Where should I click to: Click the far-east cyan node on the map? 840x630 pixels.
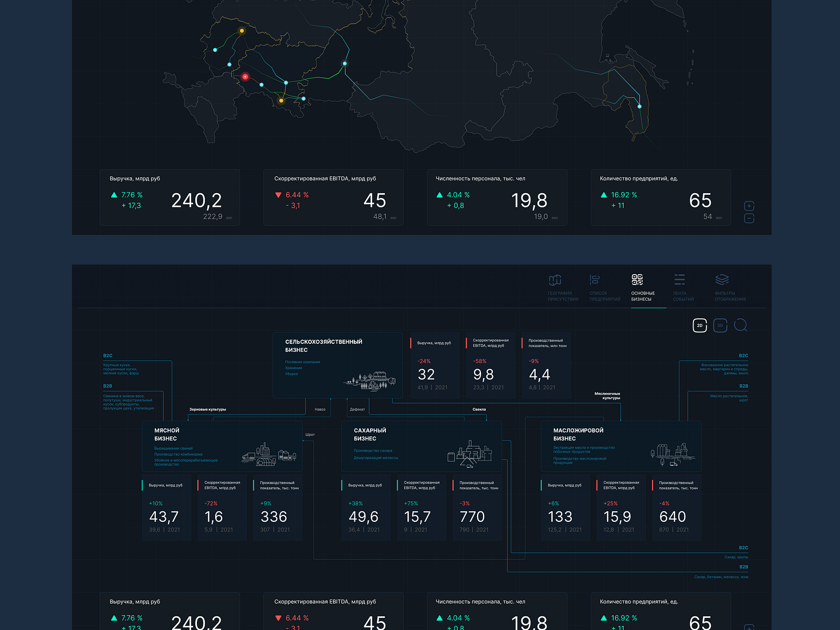click(x=639, y=107)
